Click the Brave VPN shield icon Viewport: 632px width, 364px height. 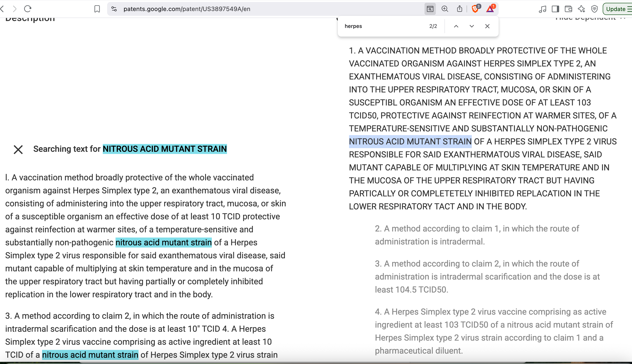pyautogui.click(x=594, y=9)
